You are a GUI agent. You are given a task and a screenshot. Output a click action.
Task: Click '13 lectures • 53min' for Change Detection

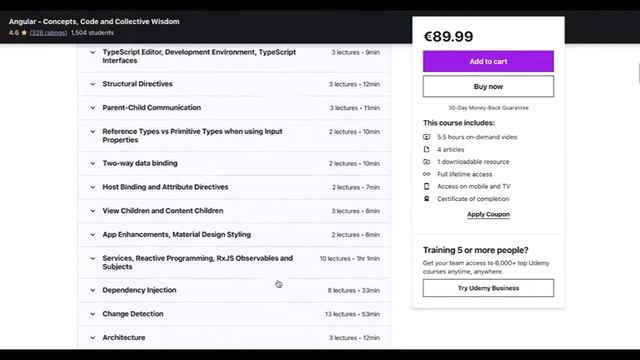[x=352, y=314]
